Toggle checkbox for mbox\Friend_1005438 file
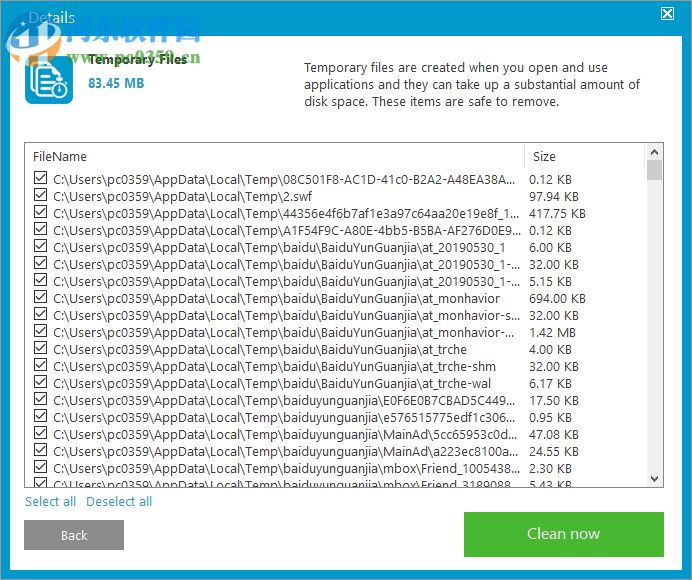 [x=40, y=467]
